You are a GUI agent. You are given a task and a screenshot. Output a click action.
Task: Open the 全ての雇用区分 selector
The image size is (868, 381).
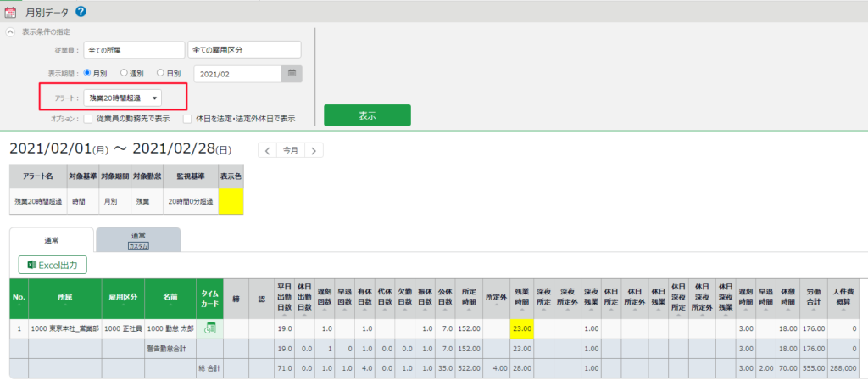pyautogui.click(x=245, y=50)
